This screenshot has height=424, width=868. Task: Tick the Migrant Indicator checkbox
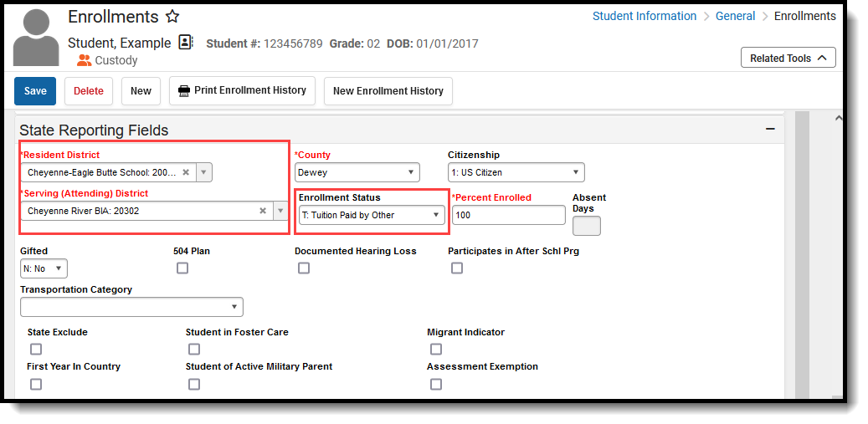436,350
